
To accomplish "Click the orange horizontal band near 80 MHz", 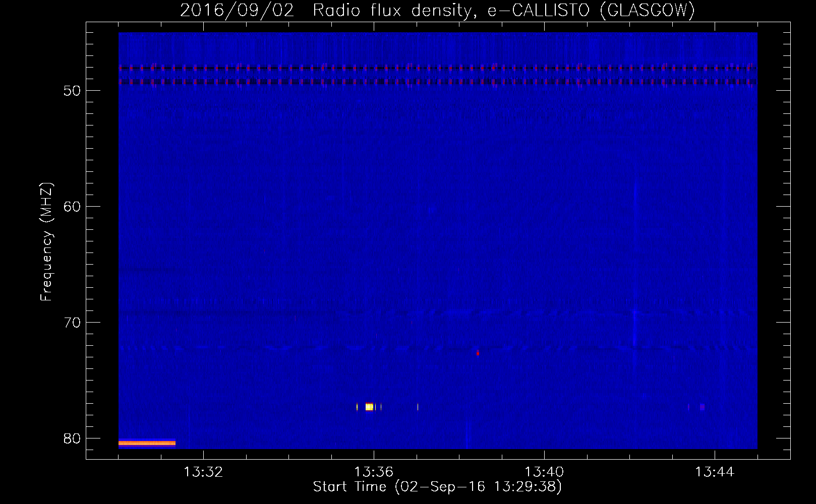I will pos(147,443).
